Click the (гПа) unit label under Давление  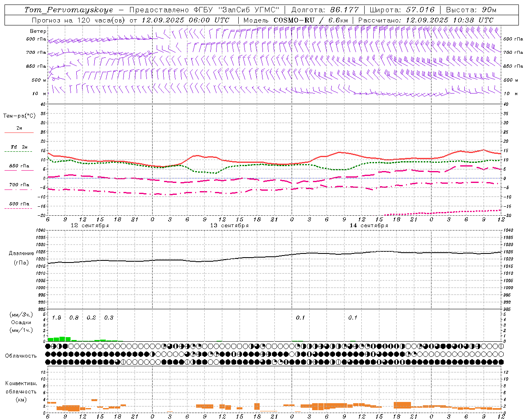point(21,262)
